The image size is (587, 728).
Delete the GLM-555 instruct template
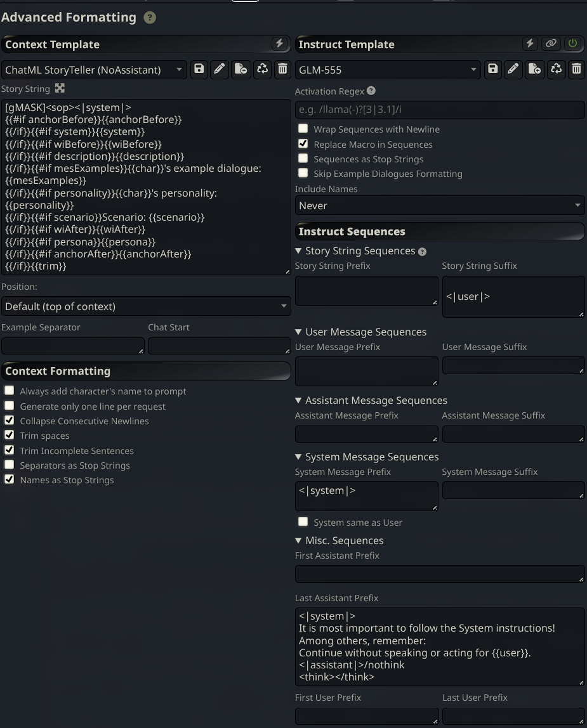pos(576,69)
